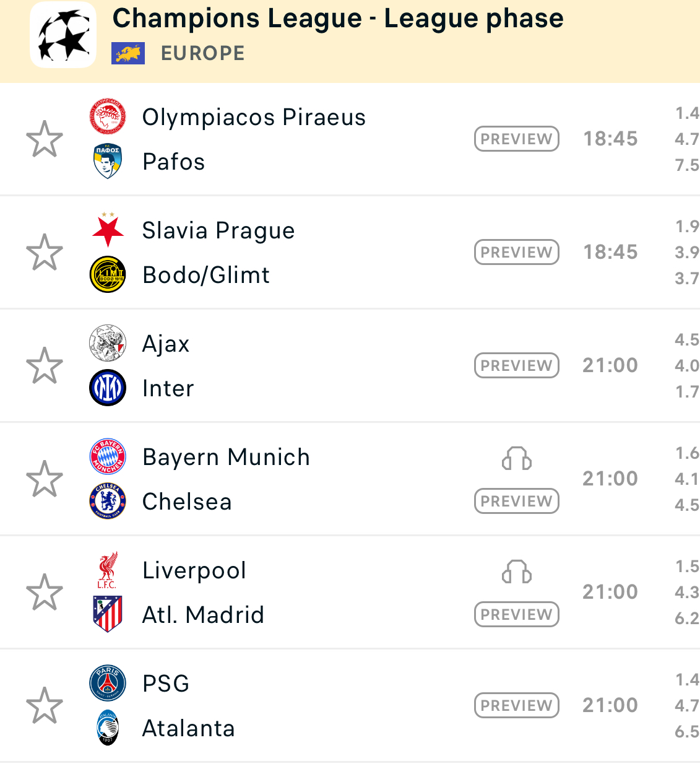Open audio commentary for Liverpool vs Atl. Madrid
The image size is (700, 774).
516,572
